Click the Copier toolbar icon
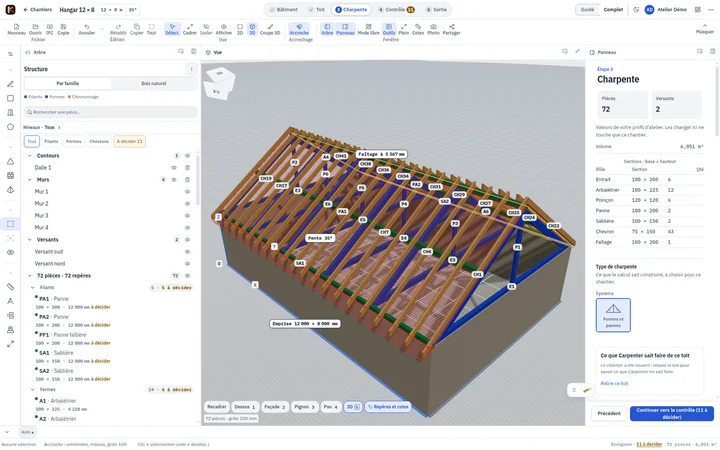This screenshot has height=450, width=720. coord(136,29)
